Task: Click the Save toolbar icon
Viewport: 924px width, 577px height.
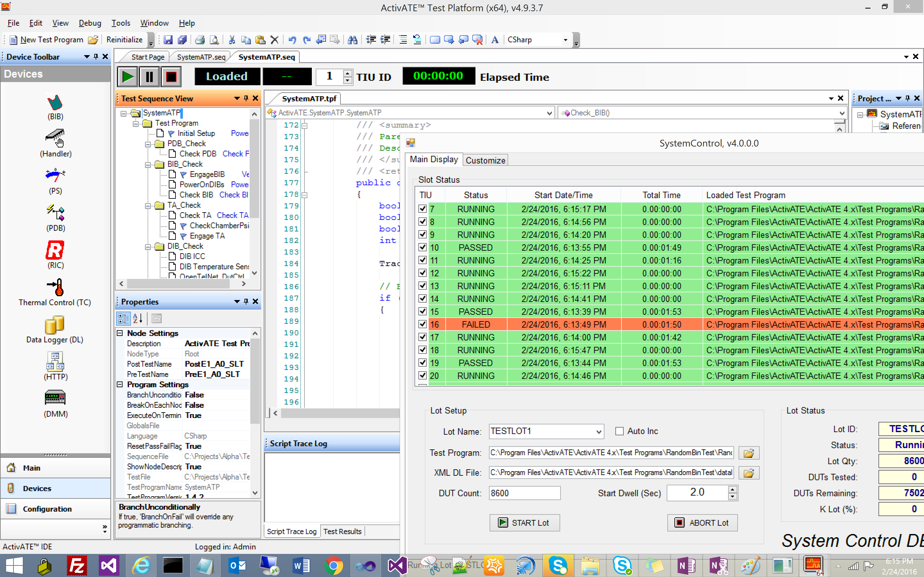Action: [x=168, y=39]
